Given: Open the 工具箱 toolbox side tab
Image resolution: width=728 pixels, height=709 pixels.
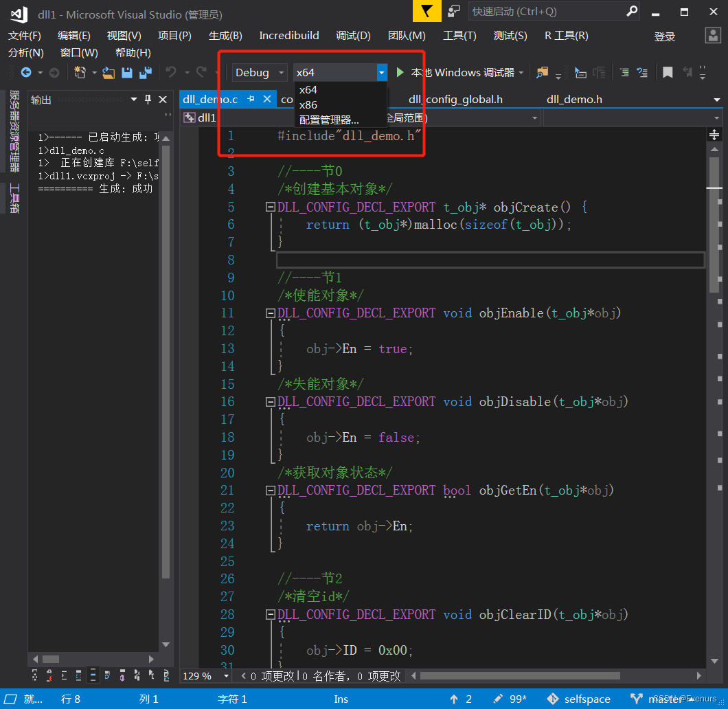Looking at the screenshot, I should (x=14, y=199).
